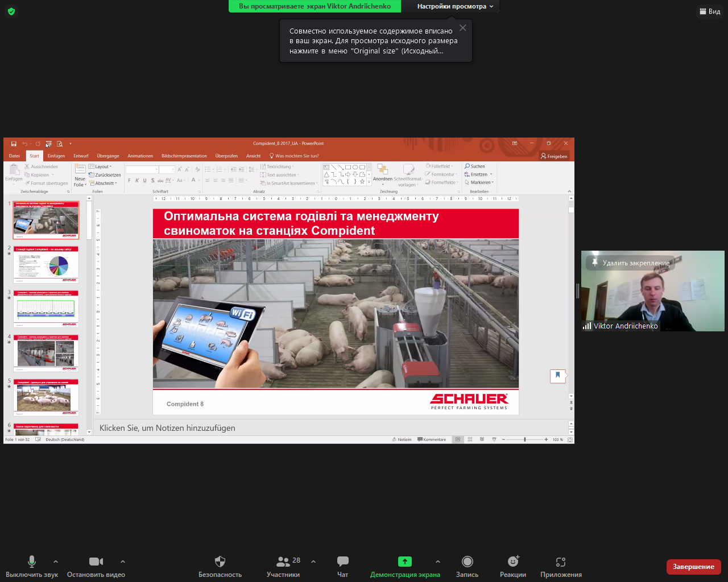Start Screen Share (Демонстрация экрана)

coord(404,562)
